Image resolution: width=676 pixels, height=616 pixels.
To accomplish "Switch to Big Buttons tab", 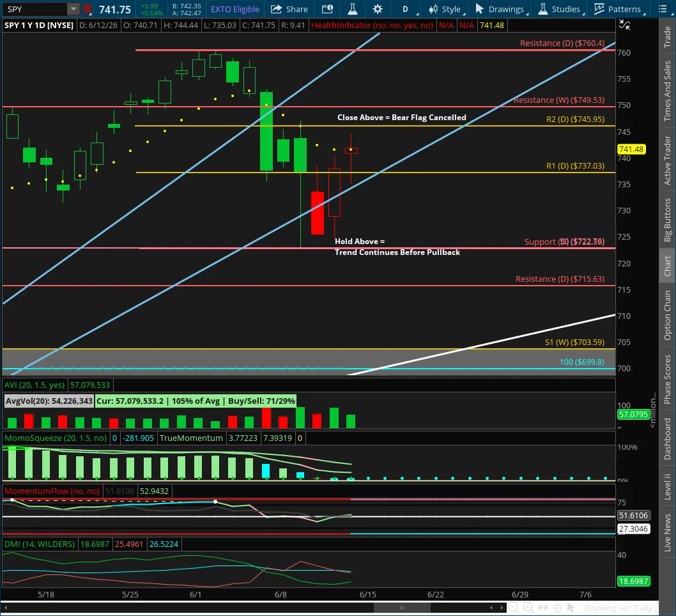I will pyautogui.click(x=668, y=220).
